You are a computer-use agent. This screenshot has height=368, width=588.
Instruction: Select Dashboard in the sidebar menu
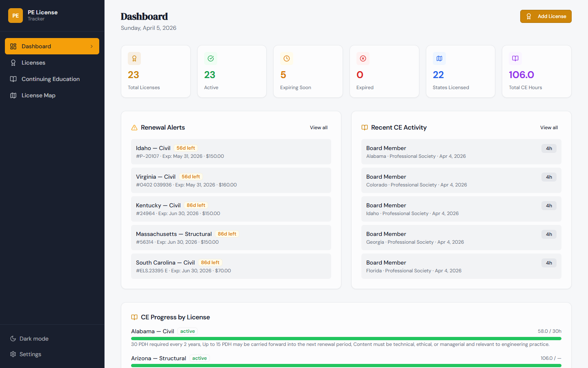click(36, 46)
